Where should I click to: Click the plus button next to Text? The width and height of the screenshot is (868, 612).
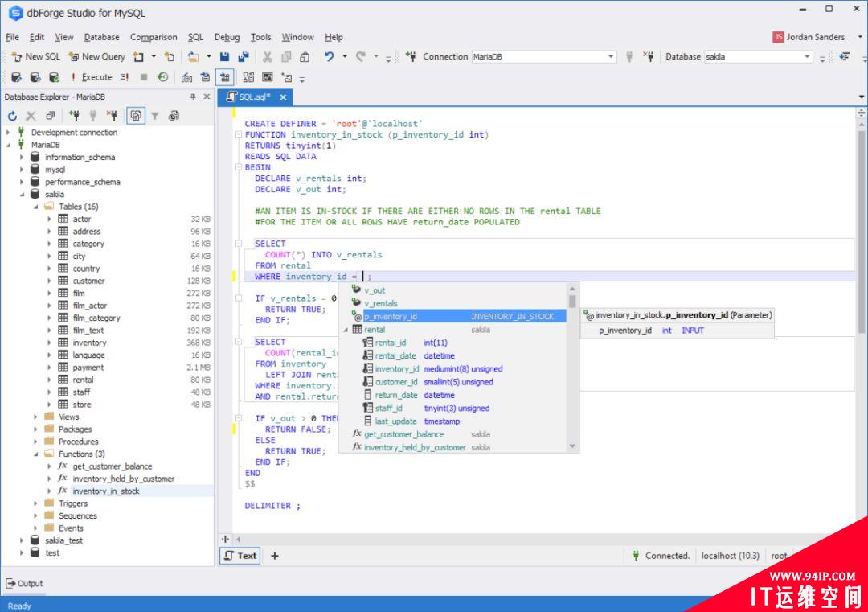(275, 556)
